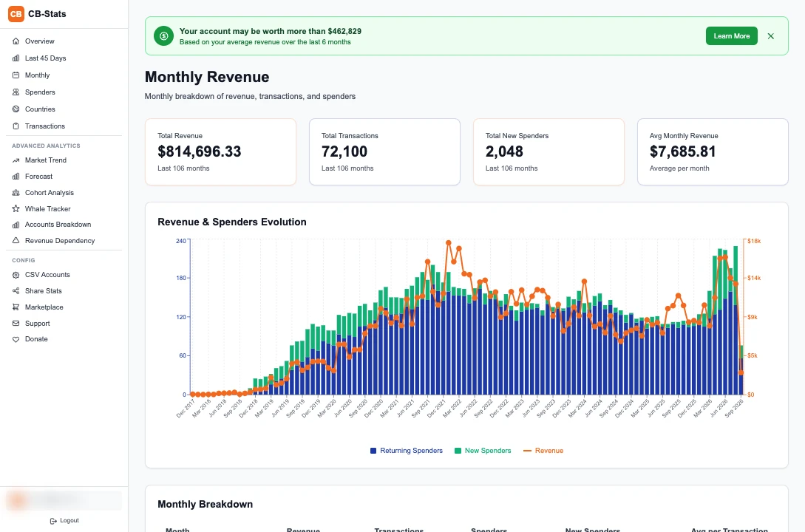Click the green New Spenders swatch
Screen dimensions: 805x532
[458, 451]
